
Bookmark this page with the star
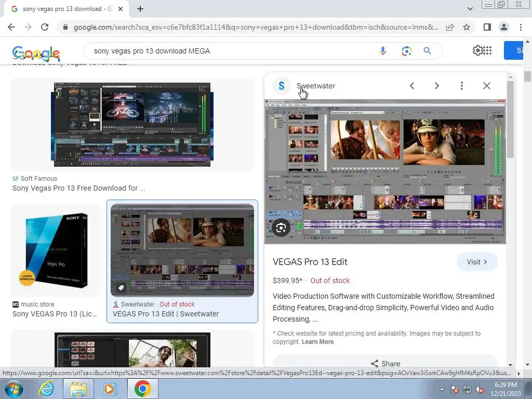tap(467, 27)
